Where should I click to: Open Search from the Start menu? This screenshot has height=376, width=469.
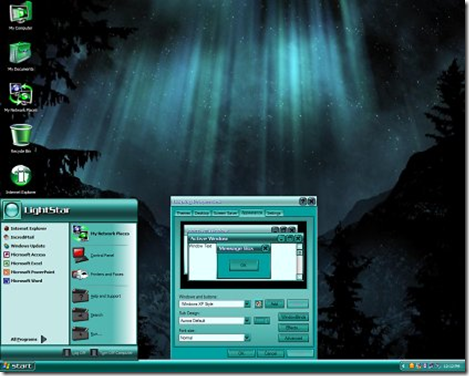pyautogui.click(x=88, y=315)
